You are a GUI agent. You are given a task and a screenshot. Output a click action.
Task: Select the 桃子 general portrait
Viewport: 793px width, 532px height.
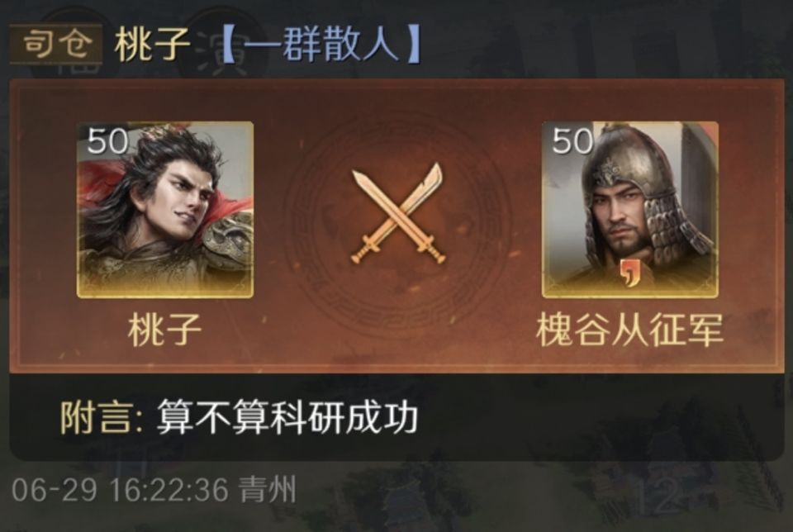tap(165, 209)
